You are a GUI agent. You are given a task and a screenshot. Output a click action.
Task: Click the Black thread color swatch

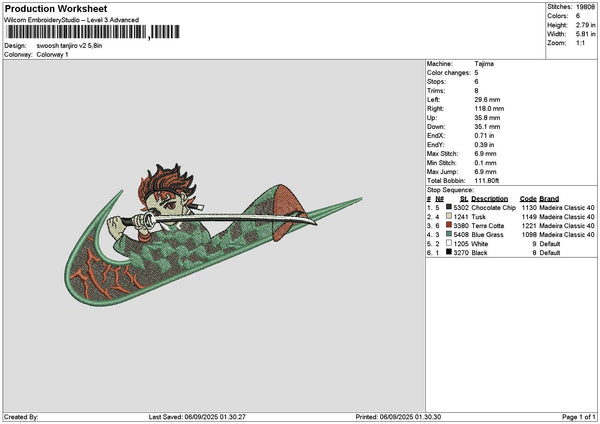[x=449, y=252]
